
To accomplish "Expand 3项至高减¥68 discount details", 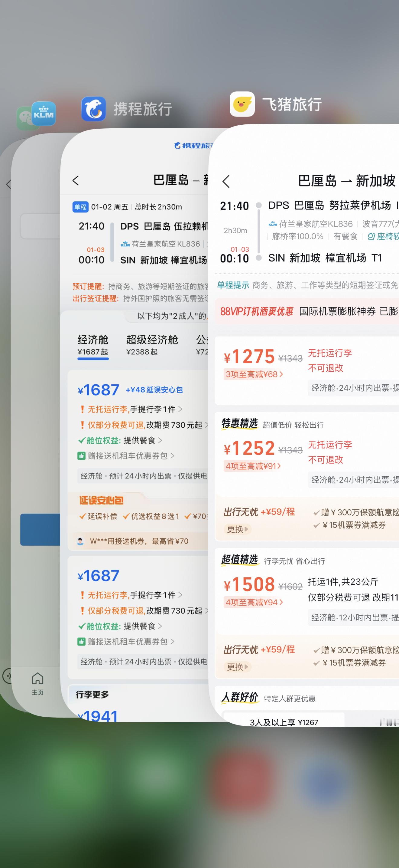I will click(x=254, y=374).
